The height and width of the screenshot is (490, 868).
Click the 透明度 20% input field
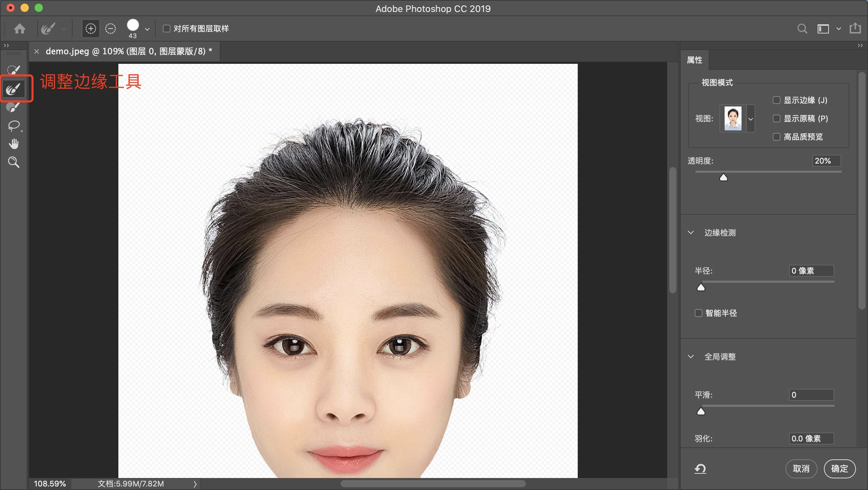(x=826, y=161)
